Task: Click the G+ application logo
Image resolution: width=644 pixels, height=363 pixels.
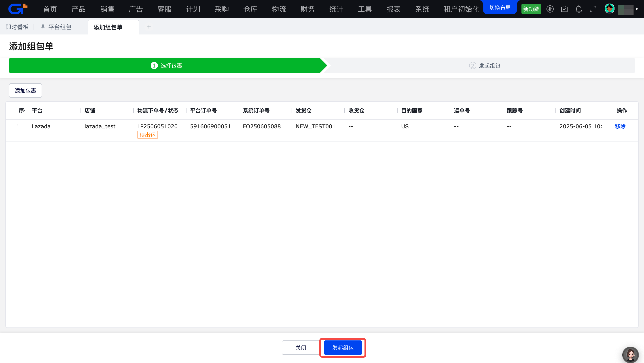Action: tap(18, 9)
